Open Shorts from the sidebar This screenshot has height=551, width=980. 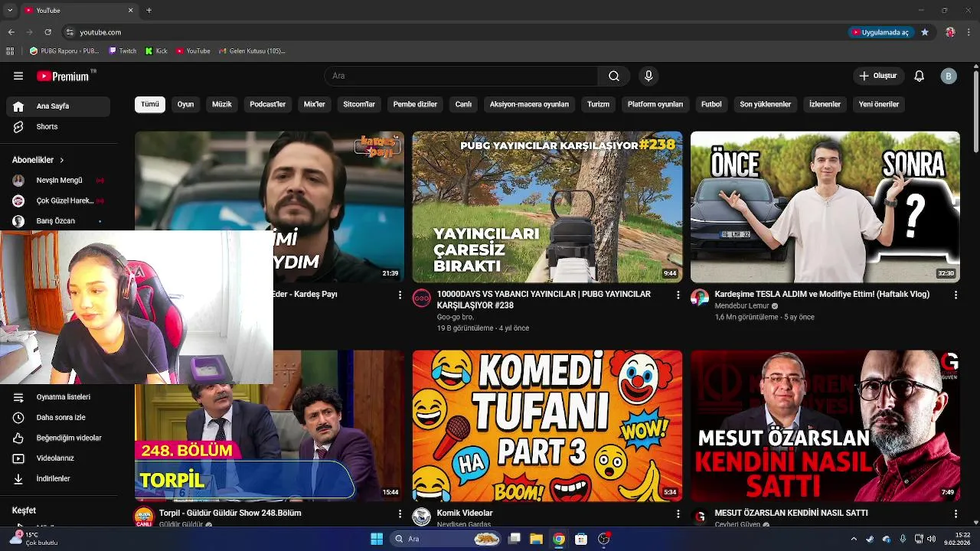coord(58,127)
